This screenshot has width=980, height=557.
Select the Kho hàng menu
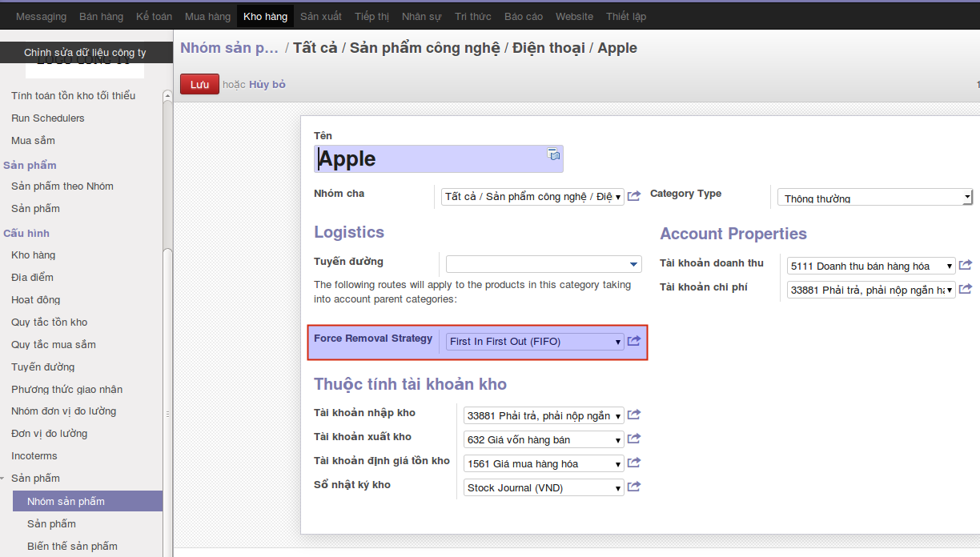[x=265, y=16]
